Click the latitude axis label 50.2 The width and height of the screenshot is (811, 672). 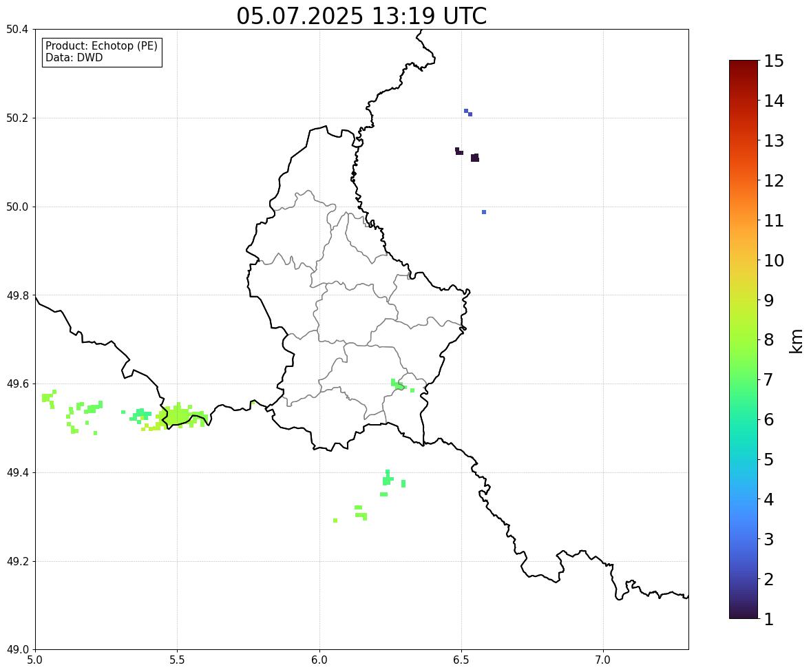(17, 118)
